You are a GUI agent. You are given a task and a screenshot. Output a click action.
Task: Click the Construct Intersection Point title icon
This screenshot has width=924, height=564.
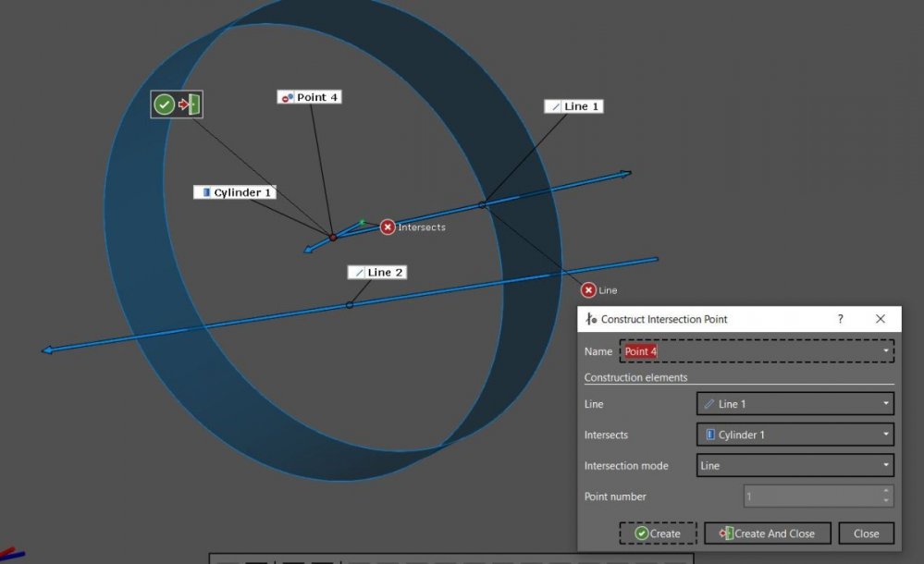[x=591, y=319]
